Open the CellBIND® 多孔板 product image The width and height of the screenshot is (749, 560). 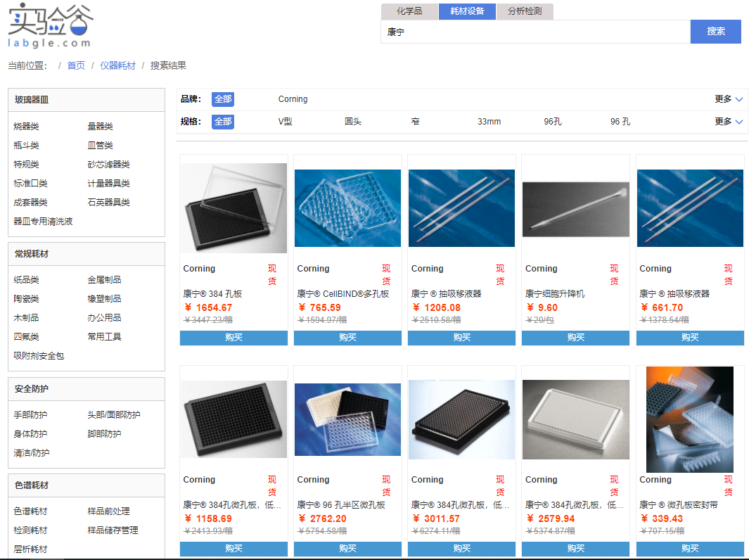(x=347, y=208)
